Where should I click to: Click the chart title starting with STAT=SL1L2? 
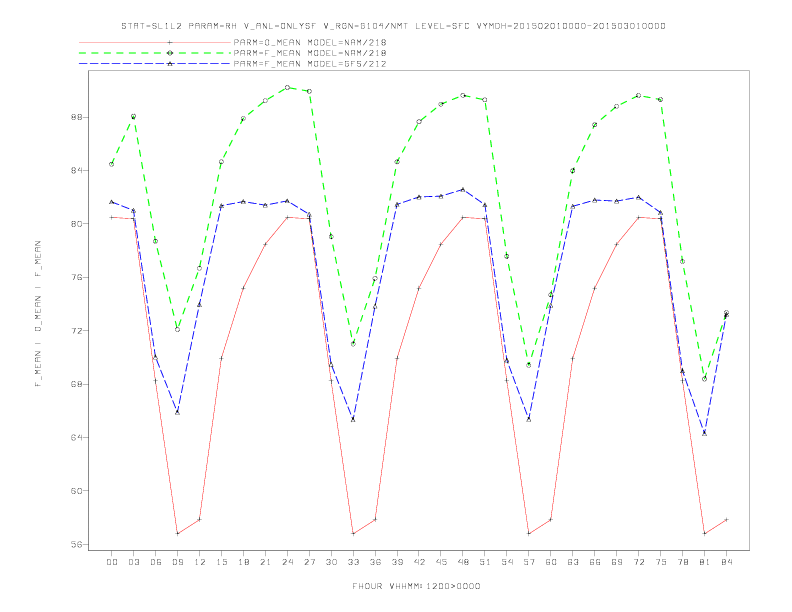[393, 26]
